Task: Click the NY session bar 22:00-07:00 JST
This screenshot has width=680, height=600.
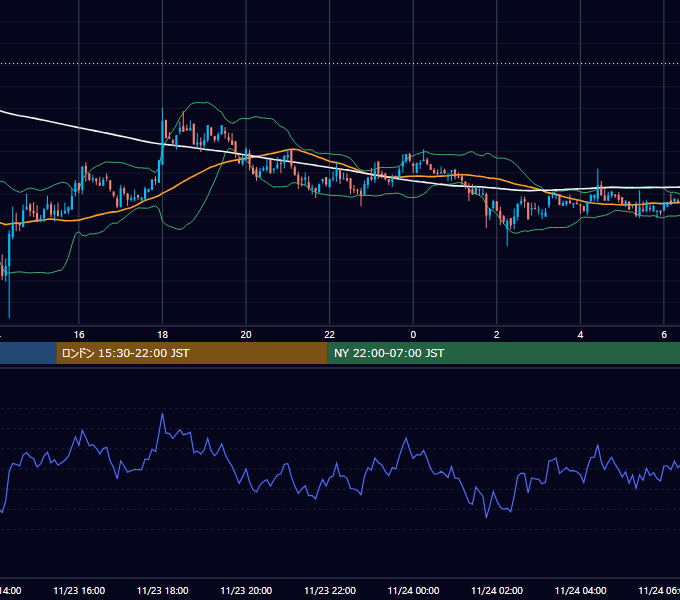Action: coord(503,353)
